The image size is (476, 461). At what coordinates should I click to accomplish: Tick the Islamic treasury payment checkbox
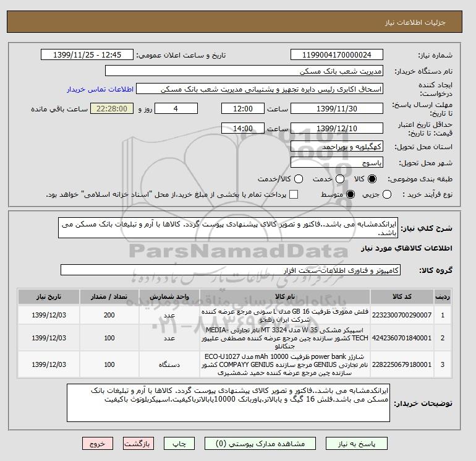294,194
